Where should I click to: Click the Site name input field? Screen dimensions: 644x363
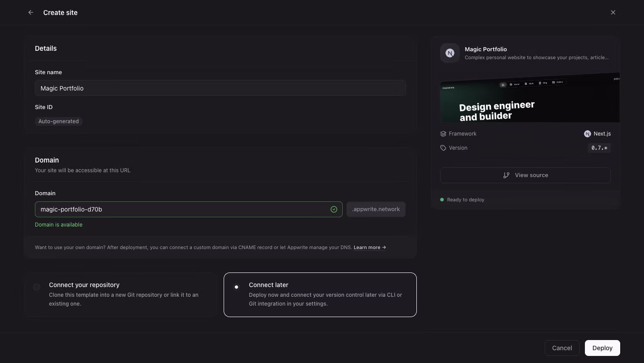[220, 88]
